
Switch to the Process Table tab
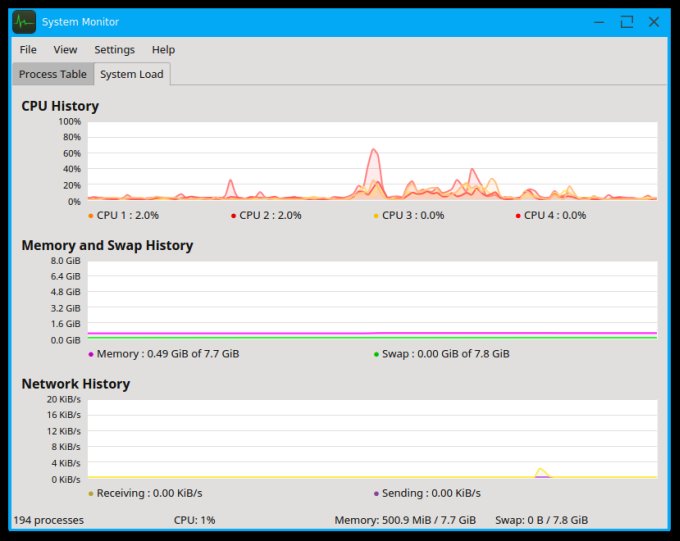pos(53,74)
